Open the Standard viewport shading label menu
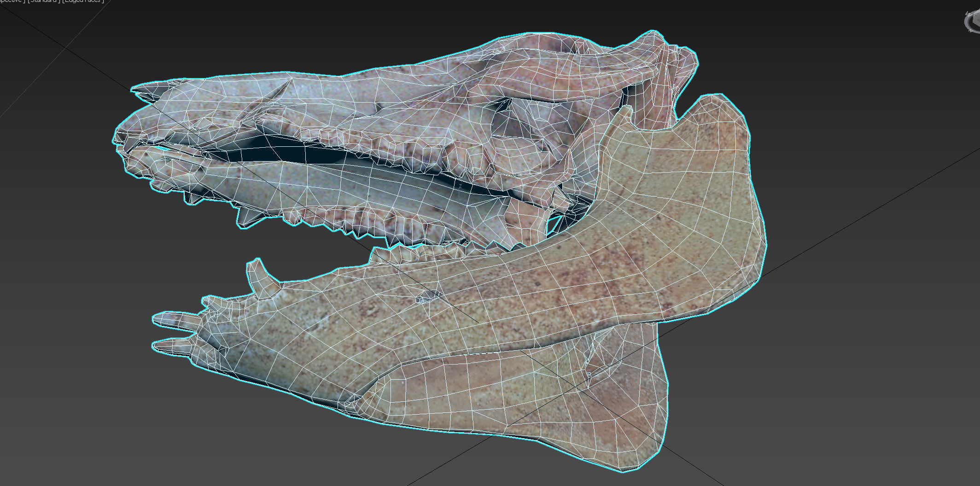This screenshot has width=980, height=486. pos(43,1)
